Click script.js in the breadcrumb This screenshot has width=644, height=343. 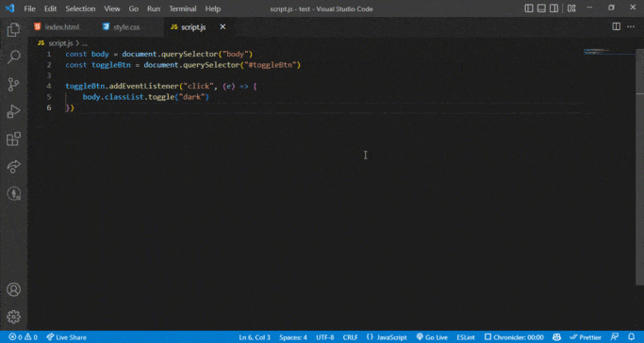(60, 43)
